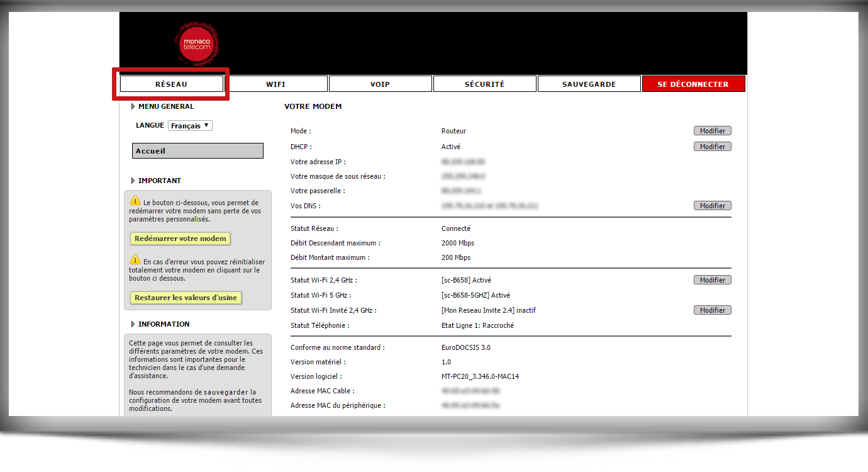Click the VOTRE MODEM heading
Screen dimensions: 868x472
[313, 106]
